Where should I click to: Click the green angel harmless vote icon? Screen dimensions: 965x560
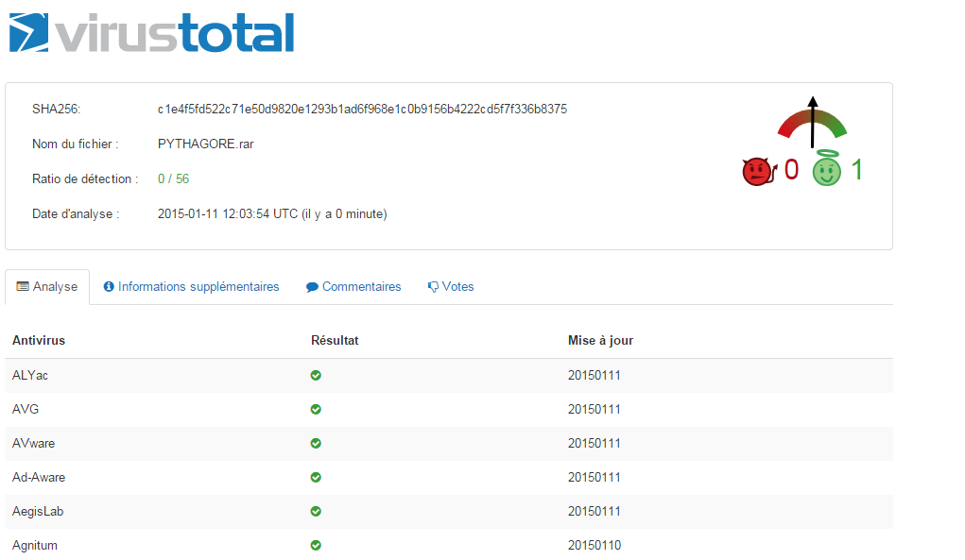(826, 168)
